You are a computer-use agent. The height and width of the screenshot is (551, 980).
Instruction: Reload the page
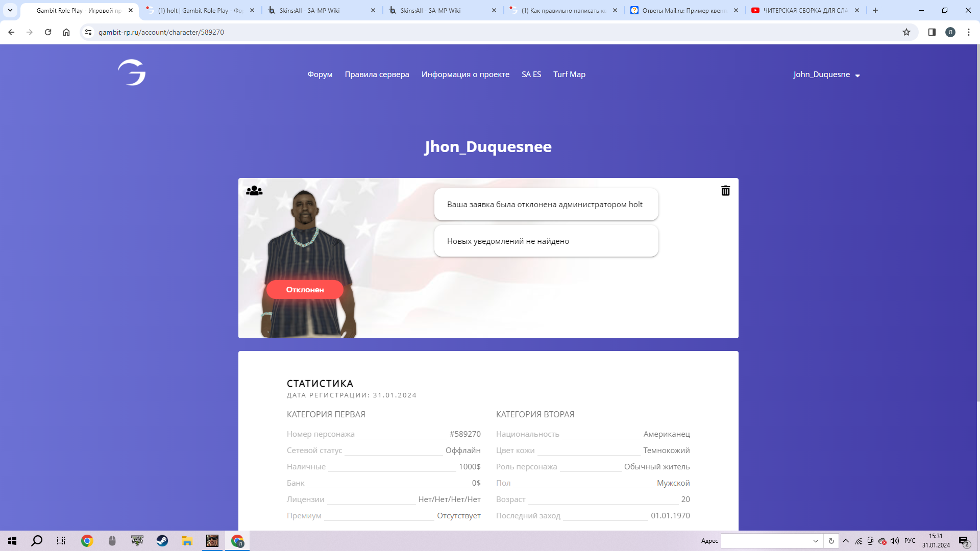(x=48, y=32)
